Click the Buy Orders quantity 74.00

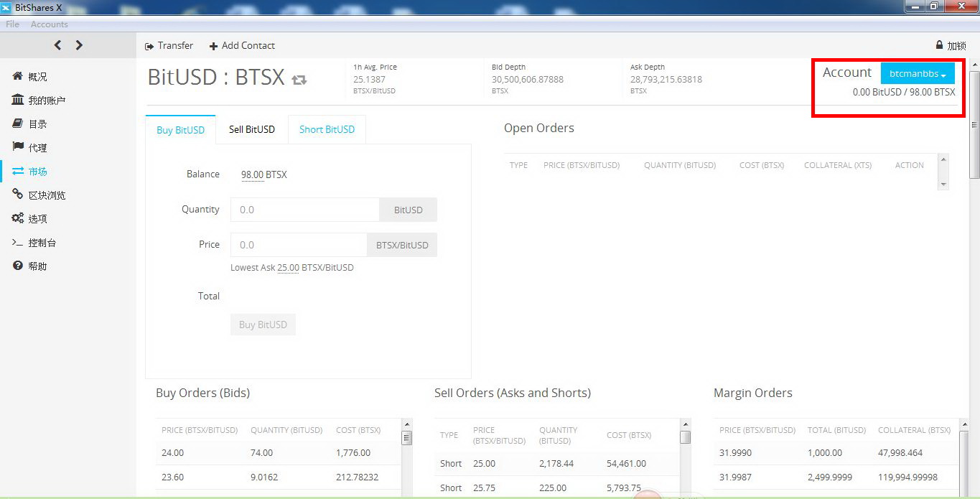pyautogui.click(x=262, y=453)
